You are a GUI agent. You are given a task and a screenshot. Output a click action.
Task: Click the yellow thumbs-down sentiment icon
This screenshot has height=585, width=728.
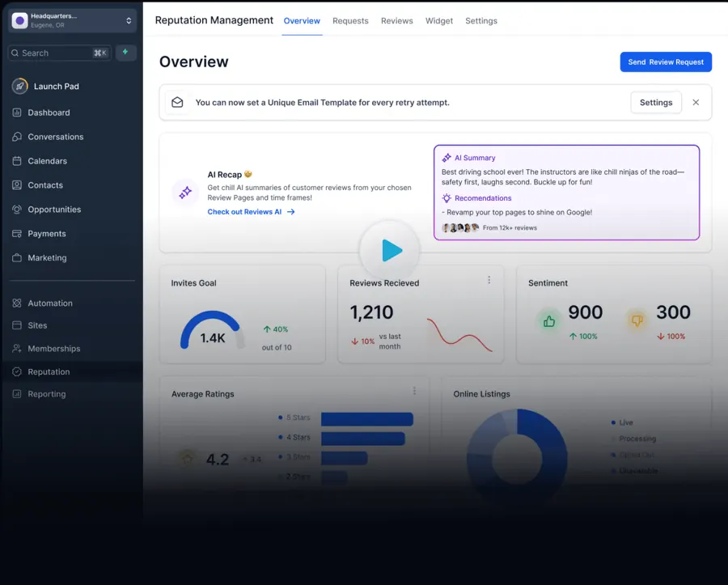pos(637,320)
